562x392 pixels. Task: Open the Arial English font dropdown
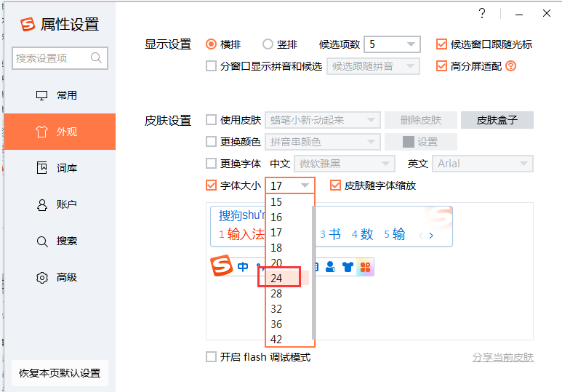pyautogui.click(x=483, y=164)
